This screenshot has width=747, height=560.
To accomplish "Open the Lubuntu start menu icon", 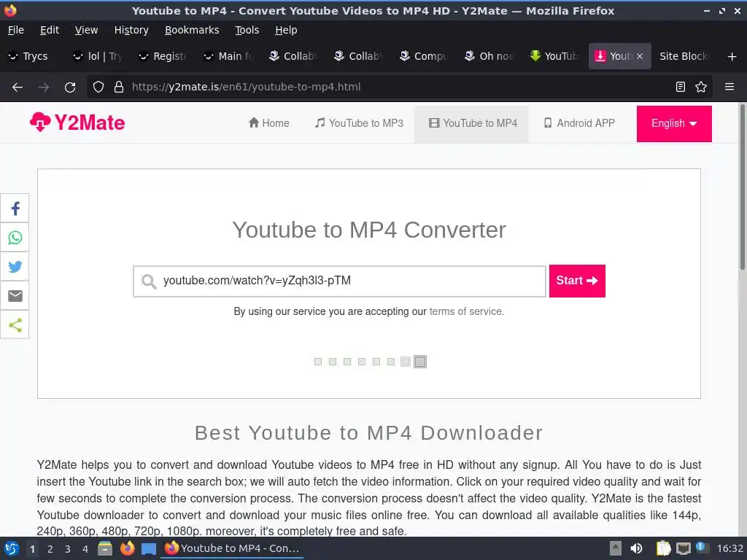I will 11,548.
